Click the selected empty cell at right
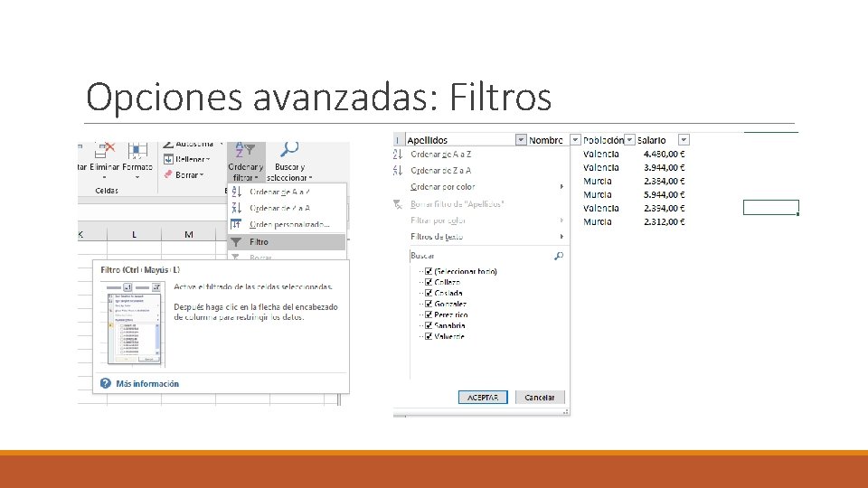This screenshot has width=868, height=488. click(770, 208)
